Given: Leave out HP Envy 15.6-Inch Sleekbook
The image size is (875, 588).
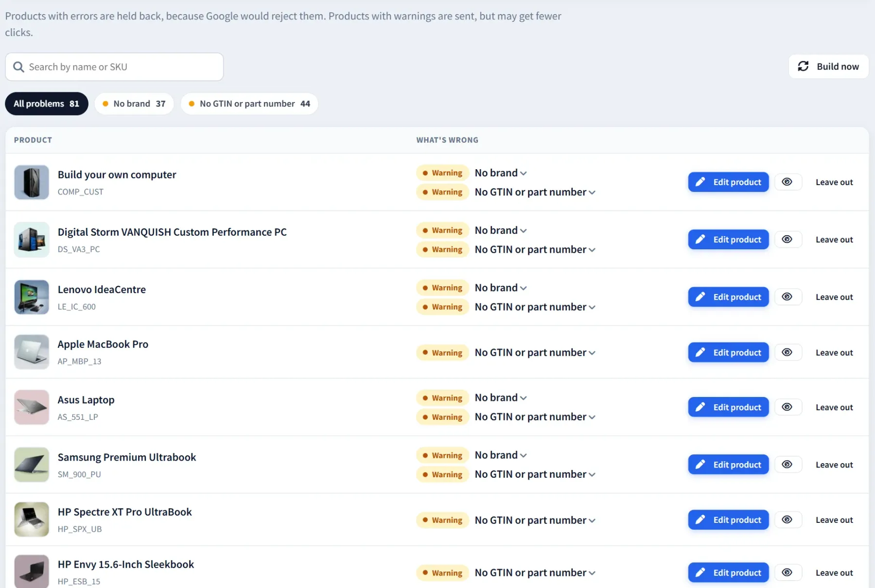Looking at the screenshot, I should pyautogui.click(x=834, y=573).
